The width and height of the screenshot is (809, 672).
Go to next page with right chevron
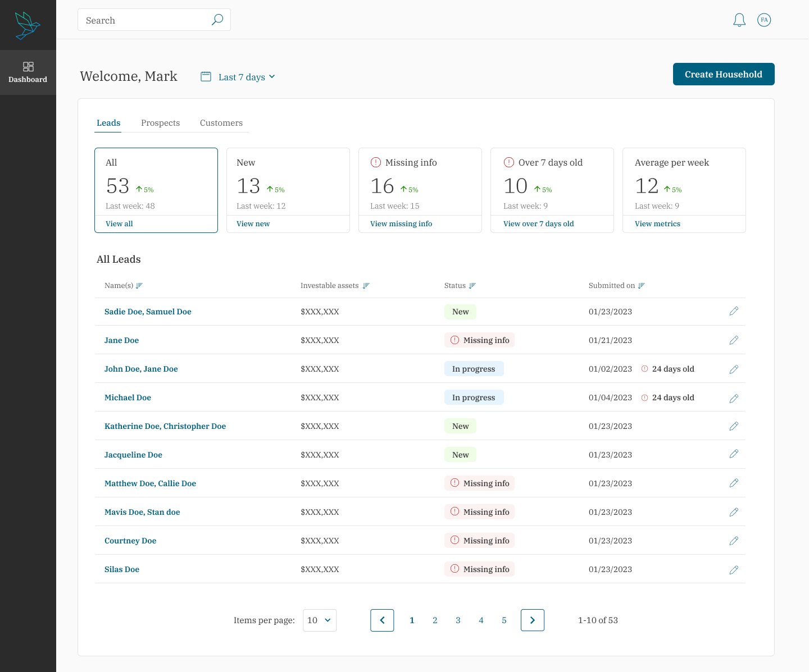pos(533,620)
